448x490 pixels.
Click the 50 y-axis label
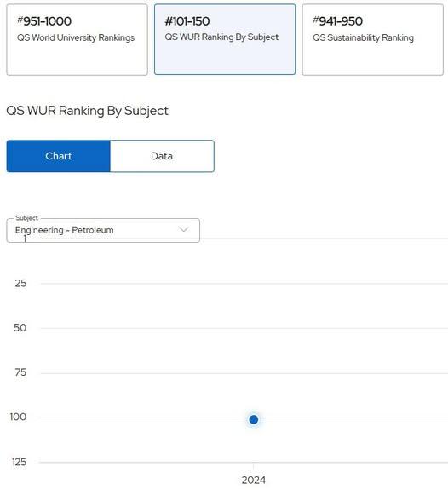tap(20, 328)
